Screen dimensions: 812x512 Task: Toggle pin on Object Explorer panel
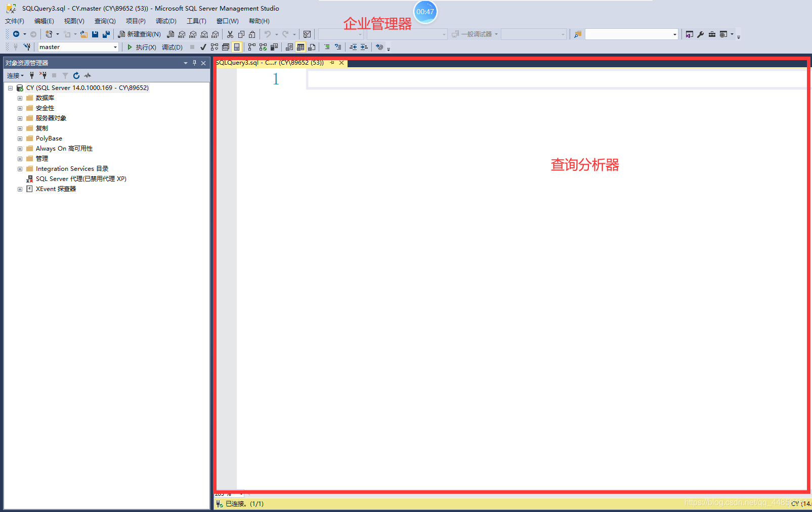click(194, 63)
